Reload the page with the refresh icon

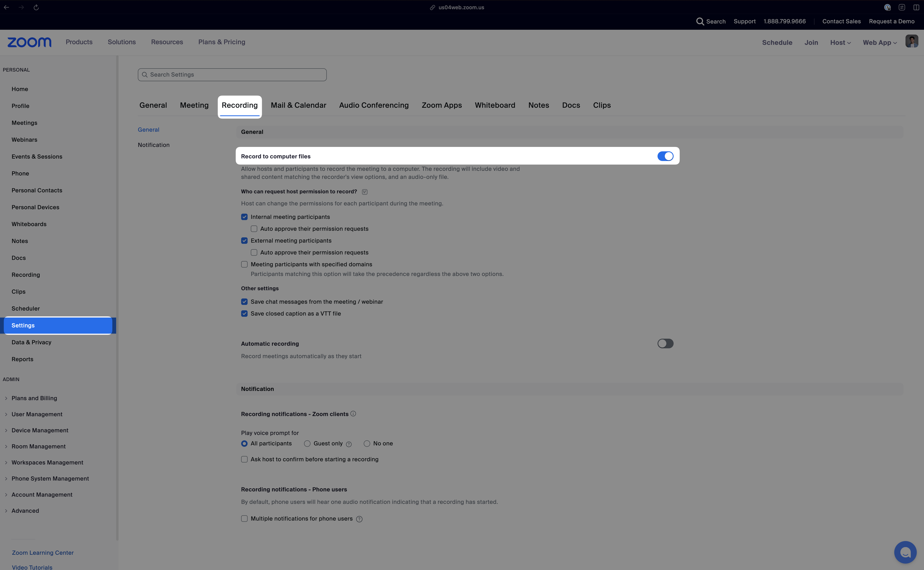(36, 8)
